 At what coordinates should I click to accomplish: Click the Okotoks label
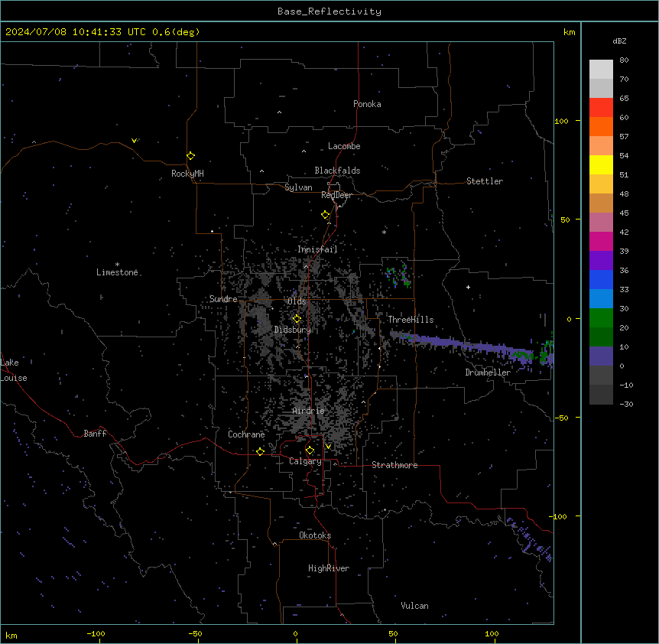click(x=315, y=535)
